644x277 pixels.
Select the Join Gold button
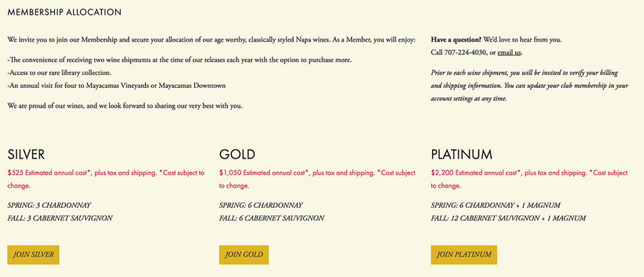coord(244,255)
